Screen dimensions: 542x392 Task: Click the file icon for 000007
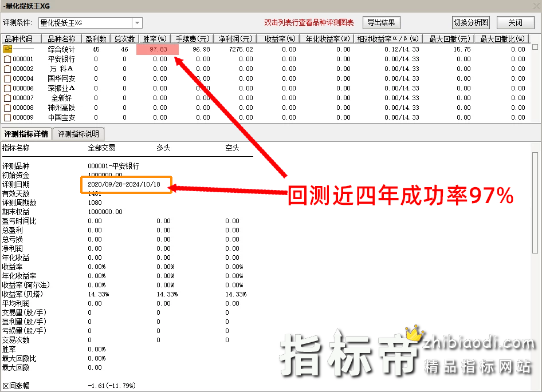(7, 98)
